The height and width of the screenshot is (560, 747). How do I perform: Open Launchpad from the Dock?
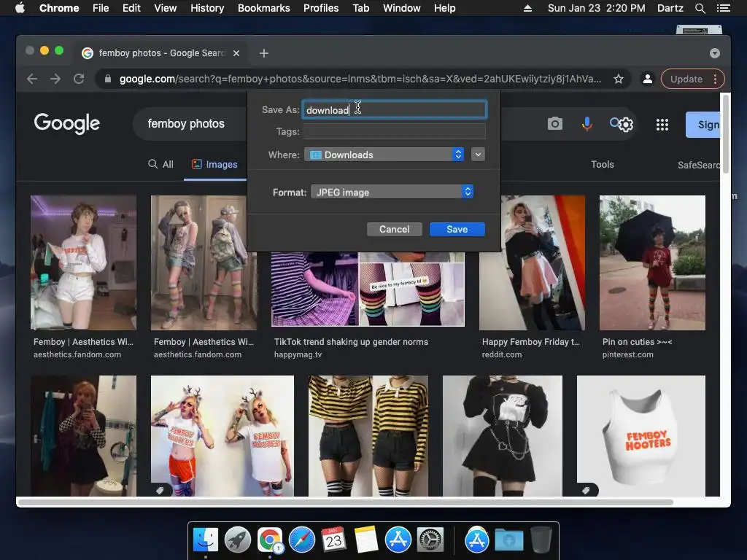point(238,540)
